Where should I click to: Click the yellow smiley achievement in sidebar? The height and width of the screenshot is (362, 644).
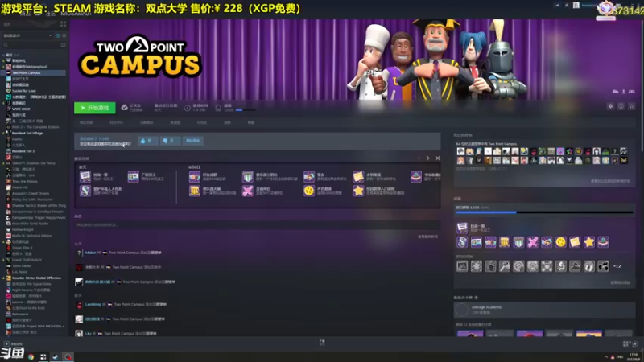[x=560, y=242]
